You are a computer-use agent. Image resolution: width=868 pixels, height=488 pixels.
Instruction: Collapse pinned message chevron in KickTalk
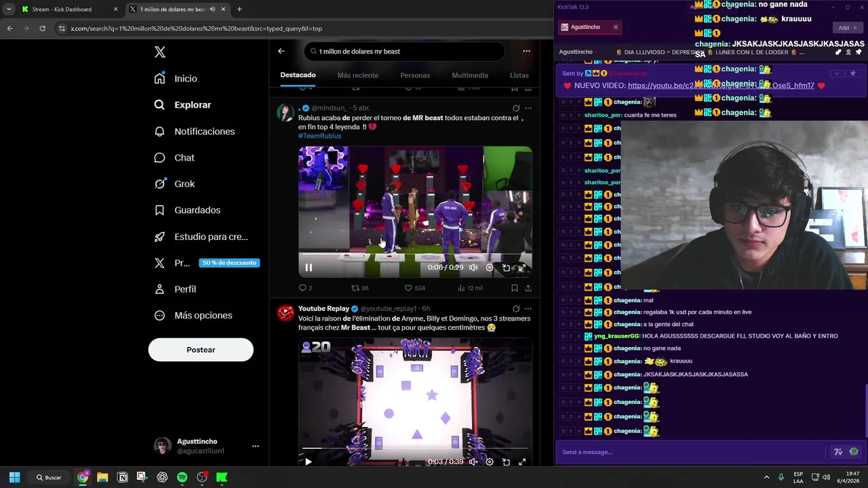pyautogui.click(x=837, y=73)
